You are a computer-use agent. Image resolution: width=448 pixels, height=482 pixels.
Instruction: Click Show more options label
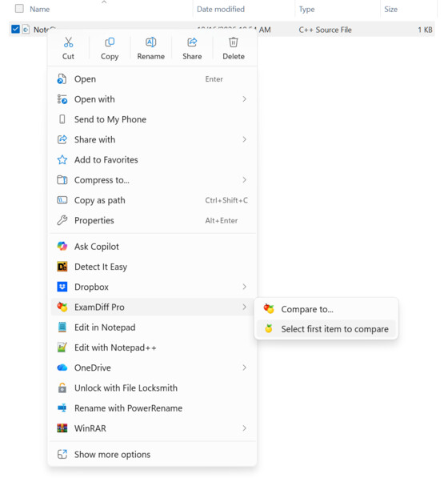point(112,454)
